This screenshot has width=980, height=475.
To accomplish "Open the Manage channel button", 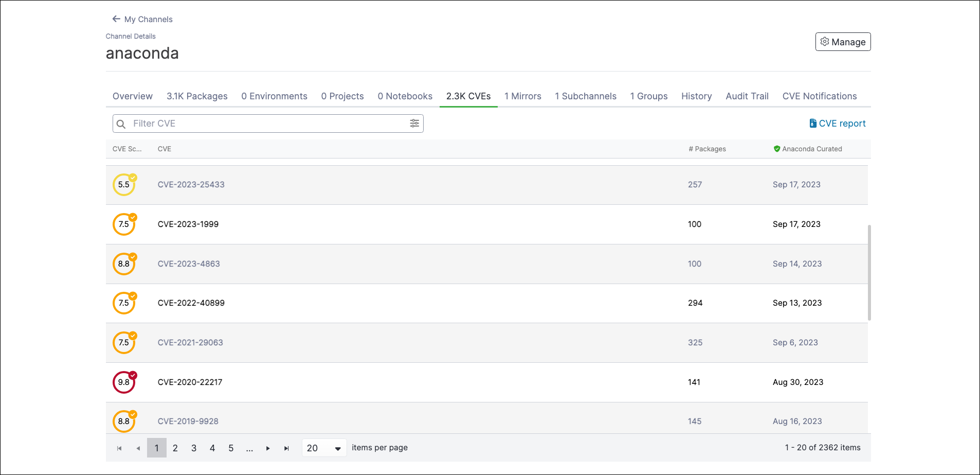I will [843, 42].
